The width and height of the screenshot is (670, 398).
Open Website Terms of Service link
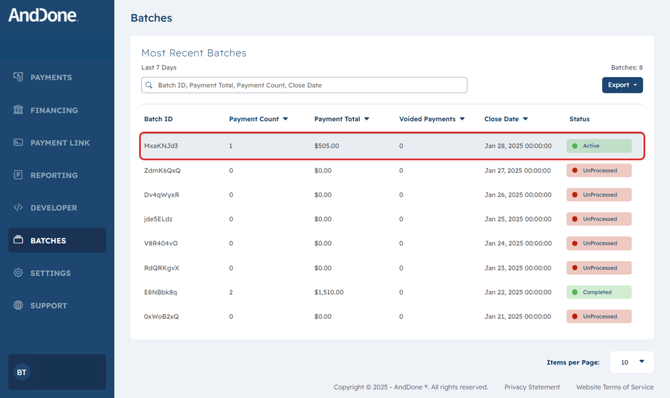(614, 387)
